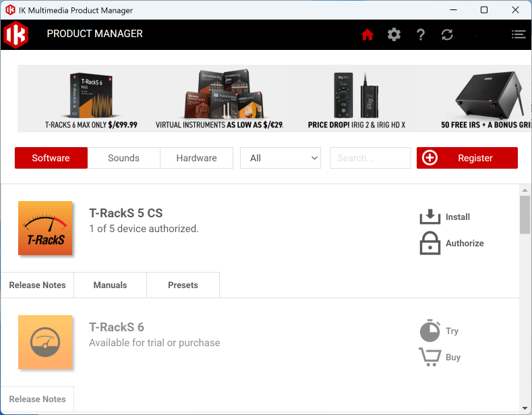Click the plus circle icon on Register button
The height and width of the screenshot is (415, 532).
pos(430,158)
